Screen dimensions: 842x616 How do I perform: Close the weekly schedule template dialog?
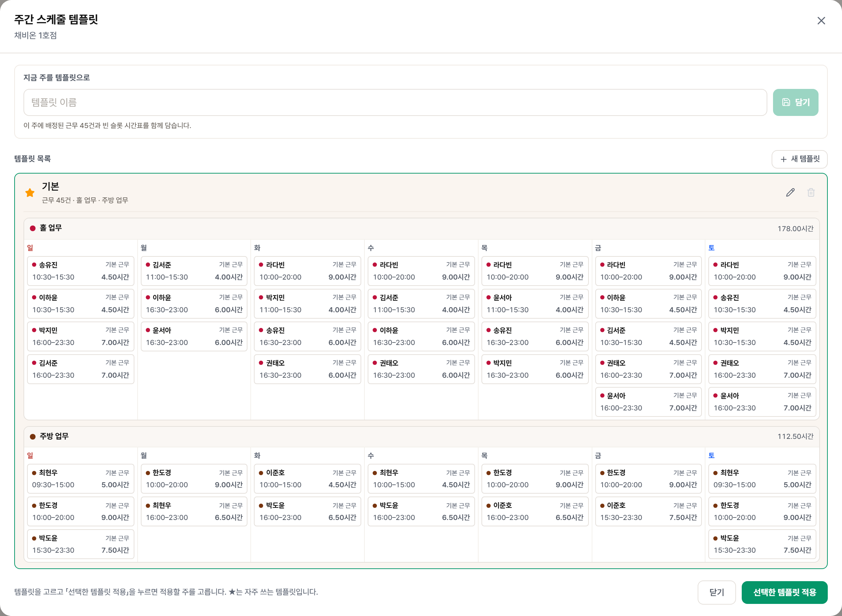[x=821, y=21]
